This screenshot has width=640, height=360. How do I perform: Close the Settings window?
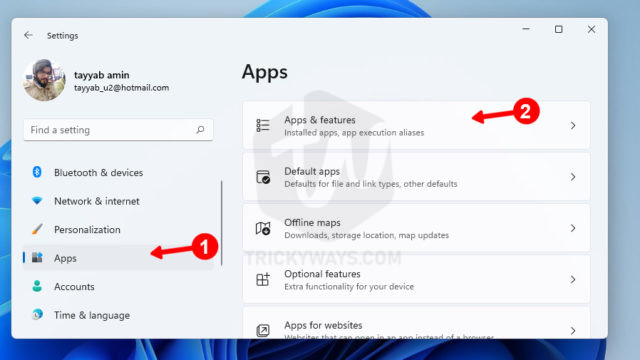(591, 29)
